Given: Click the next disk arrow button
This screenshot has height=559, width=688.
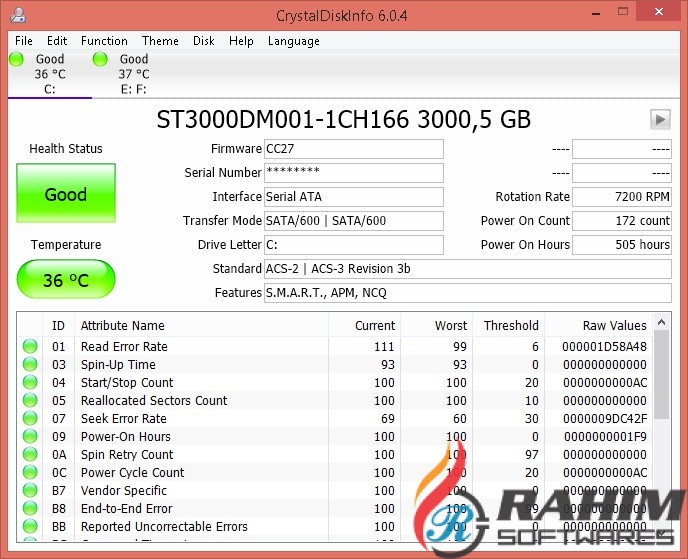Looking at the screenshot, I should point(660,119).
